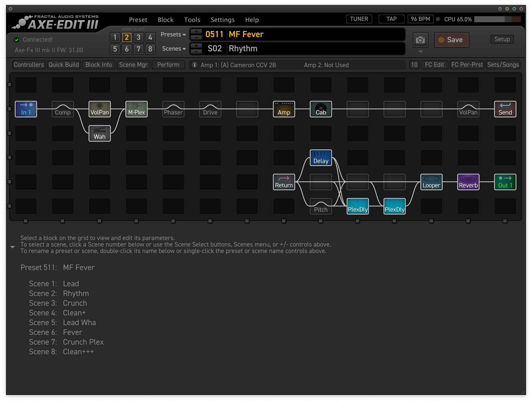
Task: Switch to scene 5 in Scene Select
Action: (115, 49)
